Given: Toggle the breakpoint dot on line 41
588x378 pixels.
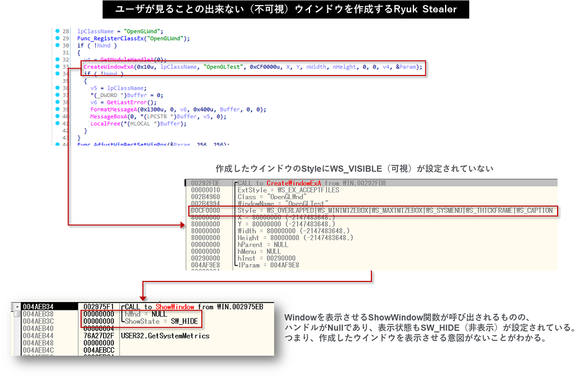Looking at the screenshot, I should [58, 123].
